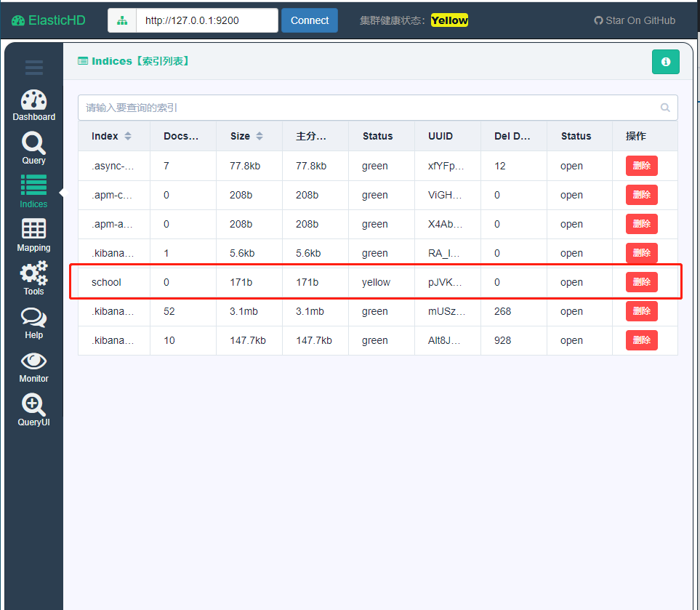700x610 pixels.
Task: Open the Mapping grid icon
Action: 33,228
